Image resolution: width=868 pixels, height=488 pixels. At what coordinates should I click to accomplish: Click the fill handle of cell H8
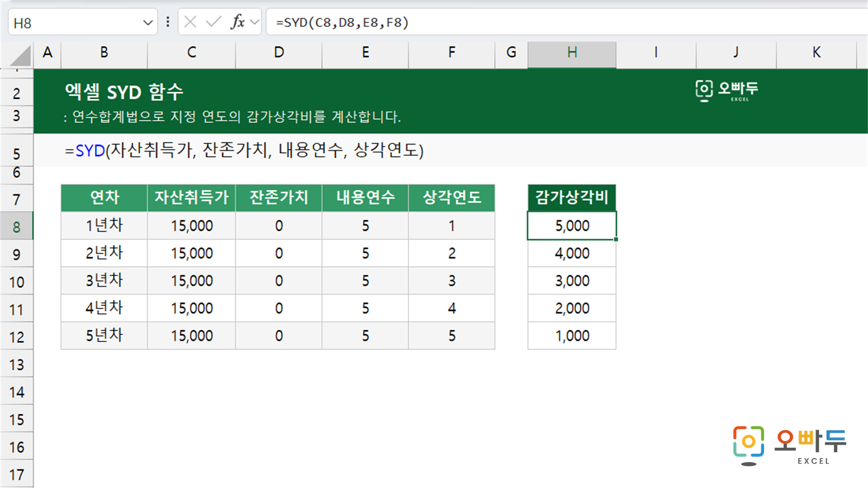pos(616,239)
